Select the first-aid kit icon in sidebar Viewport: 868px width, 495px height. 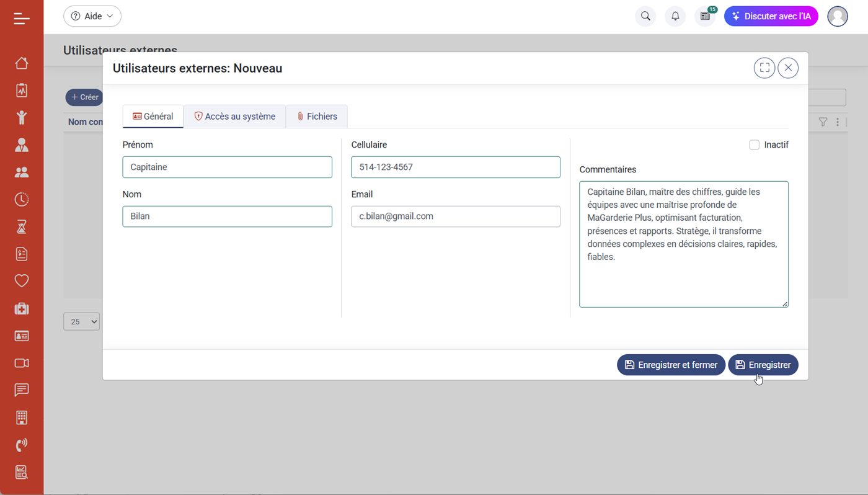[x=22, y=308]
